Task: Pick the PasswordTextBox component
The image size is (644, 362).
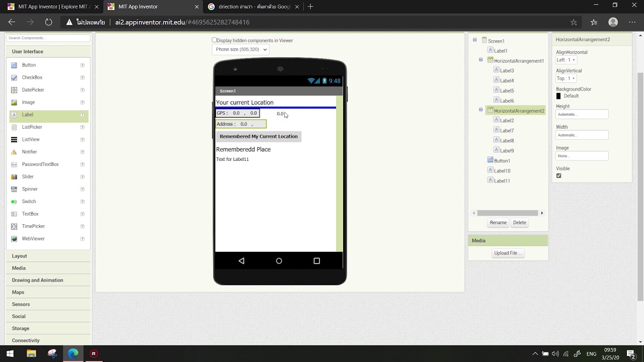Action: [40, 164]
